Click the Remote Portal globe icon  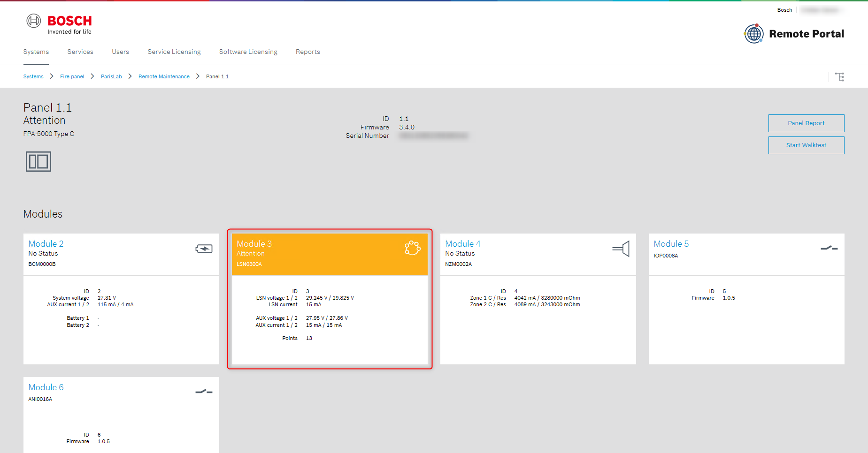pyautogui.click(x=753, y=34)
